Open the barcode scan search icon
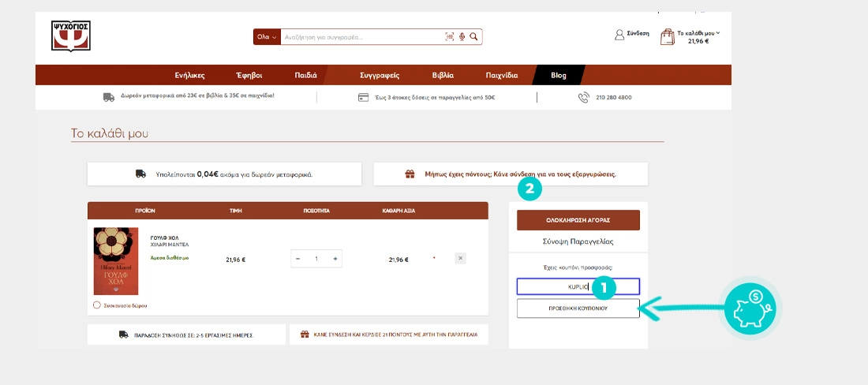 click(x=450, y=37)
